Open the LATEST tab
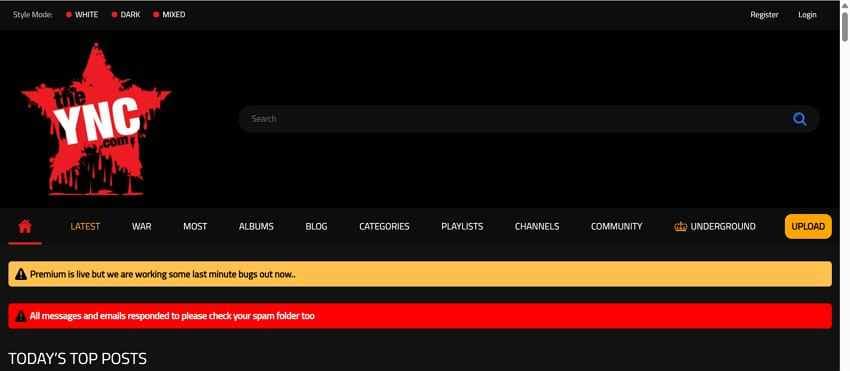The height and width of the screenshot is (371, 850). pos(85,227)
